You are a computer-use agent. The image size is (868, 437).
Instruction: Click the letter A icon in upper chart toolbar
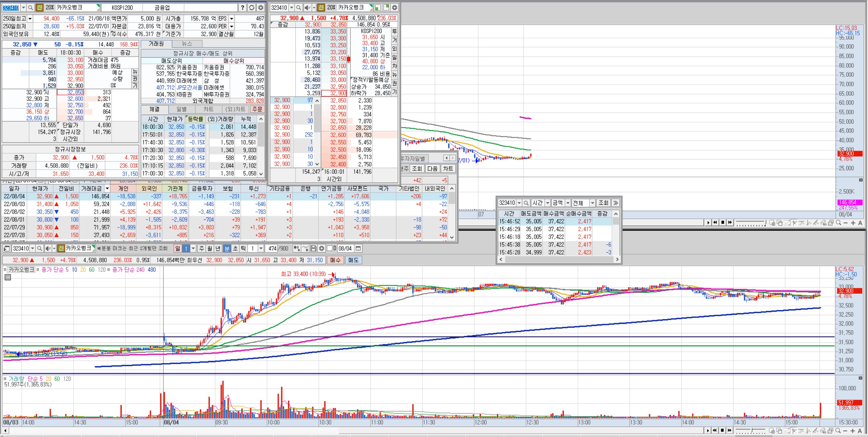[860, 223]
